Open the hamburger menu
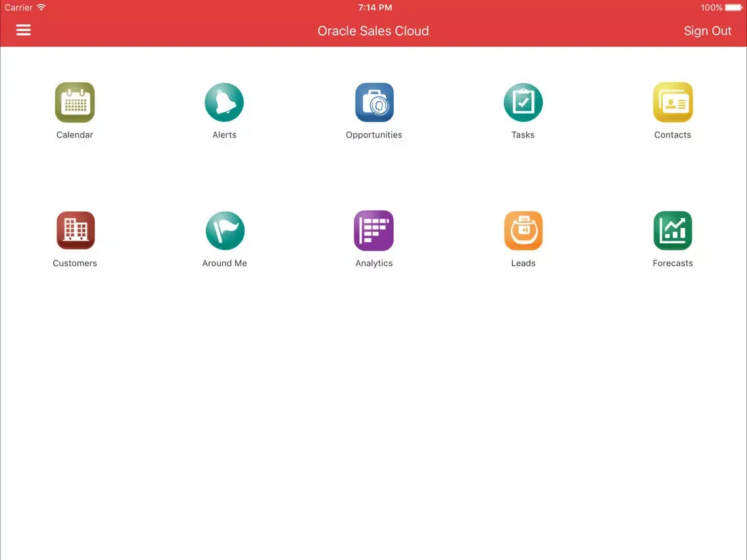The height and width of the screenshot is (560, 747). point(24,30)
